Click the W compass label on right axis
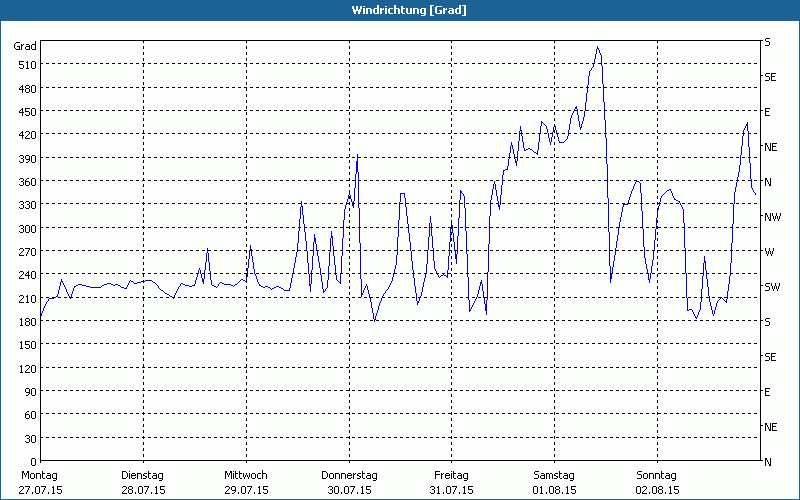The image size is (800, 500). pyautogui.click(x=769, y=252)
